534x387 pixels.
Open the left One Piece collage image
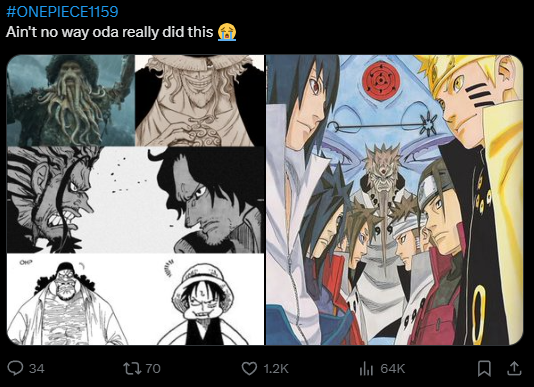[x=136, y=200]
